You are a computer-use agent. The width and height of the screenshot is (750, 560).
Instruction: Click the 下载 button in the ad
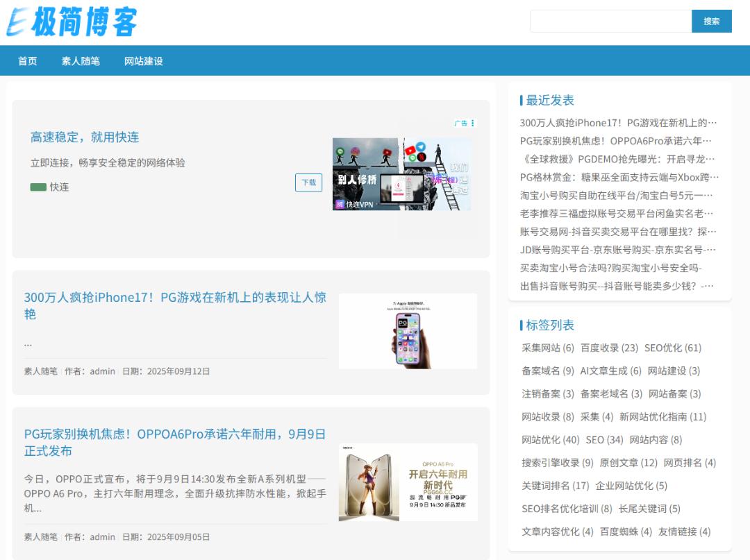pyautogui.click(x=309, y=183)
